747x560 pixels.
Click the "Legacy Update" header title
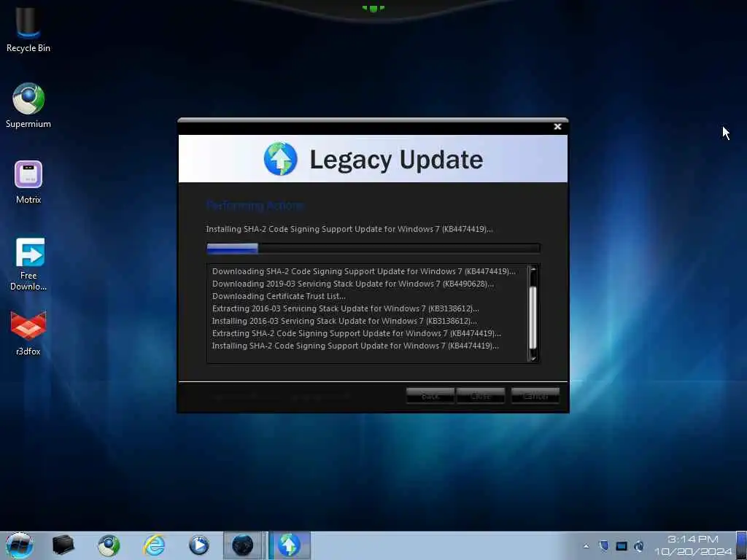[396, 160]
